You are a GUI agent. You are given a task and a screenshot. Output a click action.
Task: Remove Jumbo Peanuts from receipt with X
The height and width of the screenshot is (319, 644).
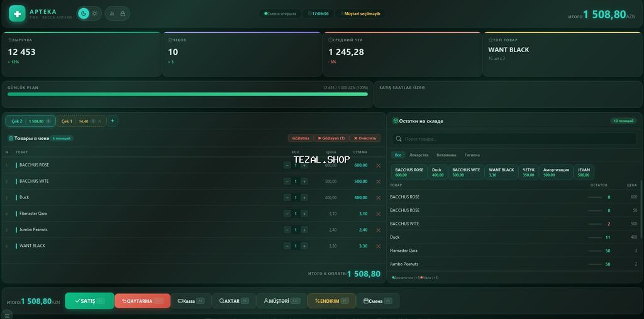tap(378, 230)
